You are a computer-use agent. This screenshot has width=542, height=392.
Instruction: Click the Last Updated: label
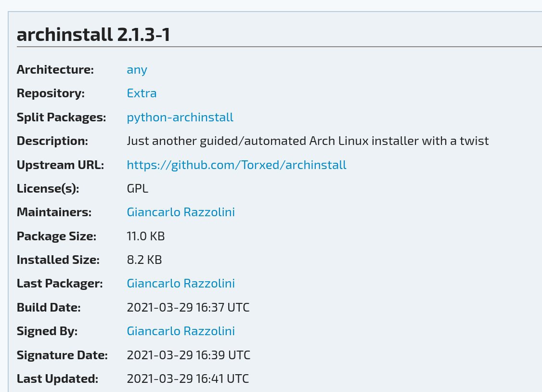pyautogui.click(x=57, y=379)
